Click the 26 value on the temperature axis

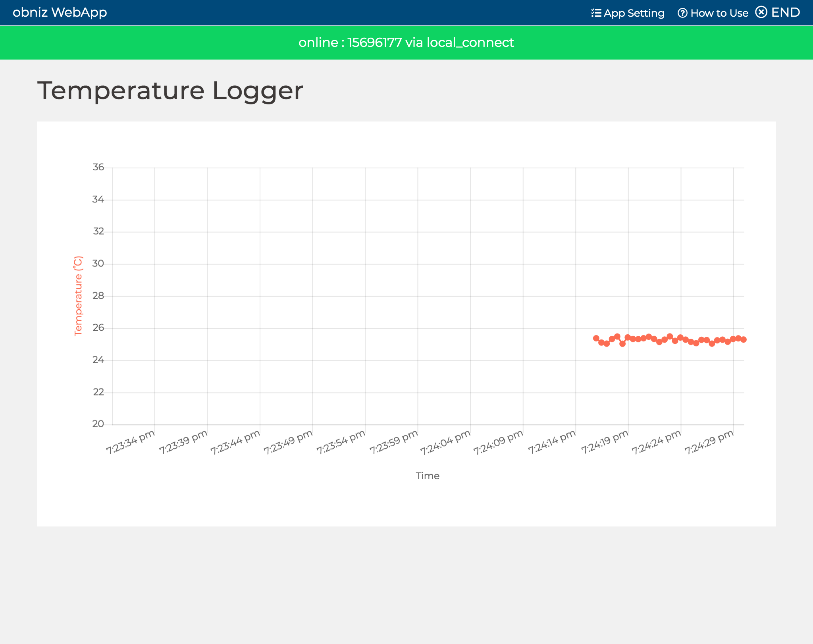pos(99,328)
